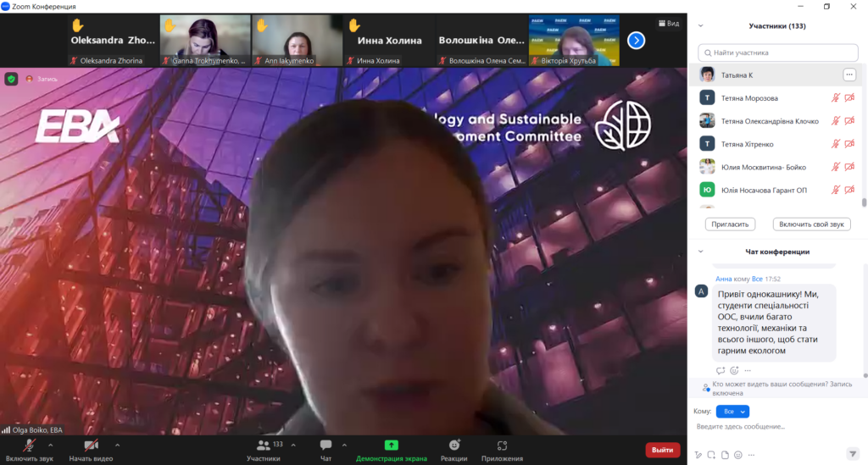Open the Кому: Все recipient dropdown
This screenshot has height=465, width=868.
point(732,412)
